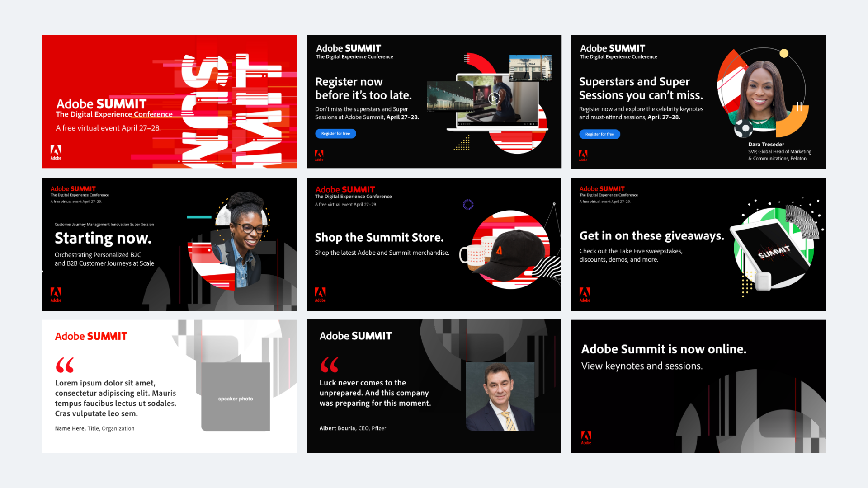The height and width of the screenshot is (488, 868).
Task: Click 'Name Here, Title, Organization' caption
Action: click(x=94, y=429)
